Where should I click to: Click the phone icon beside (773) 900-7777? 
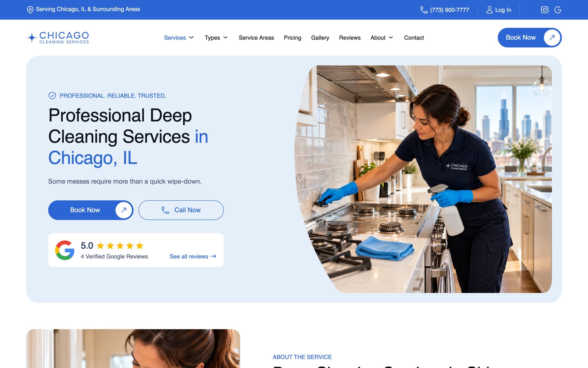(424, 10)
